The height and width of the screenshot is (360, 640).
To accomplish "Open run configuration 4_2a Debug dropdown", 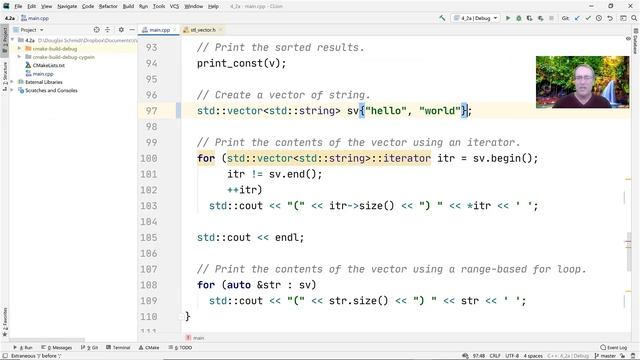I will tap(475, 18).
